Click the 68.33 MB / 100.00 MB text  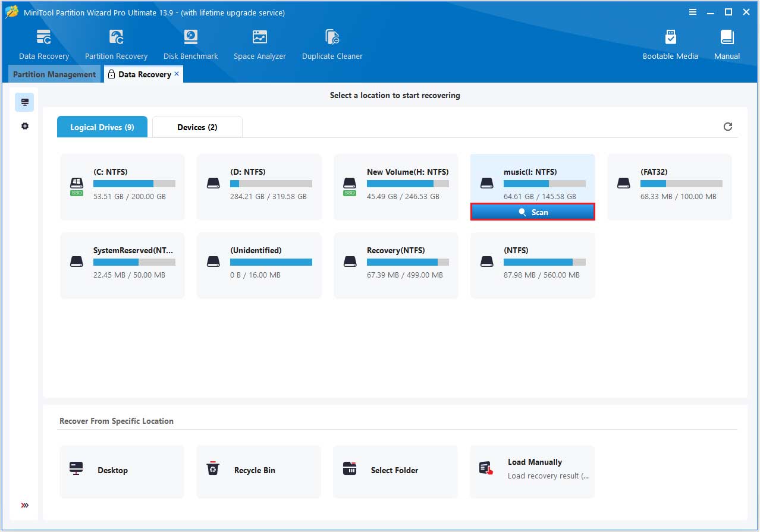pyautogui.click(x=679, y=196)
